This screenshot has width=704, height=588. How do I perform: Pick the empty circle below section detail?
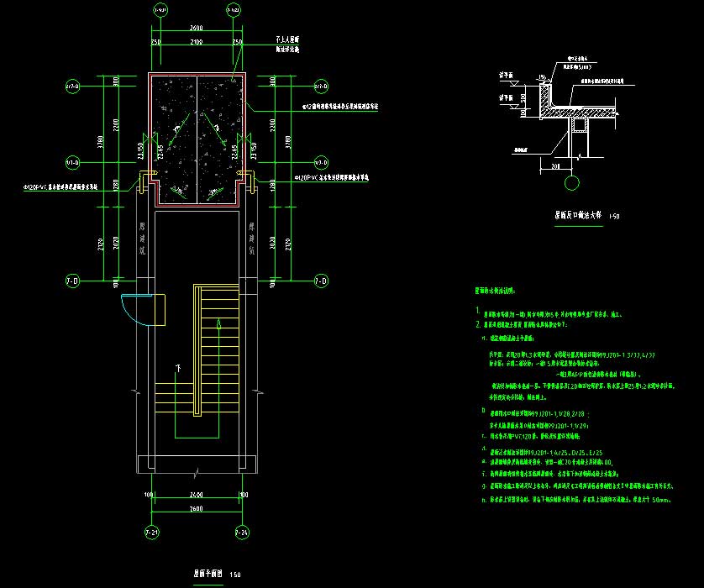tap(570, 182)
